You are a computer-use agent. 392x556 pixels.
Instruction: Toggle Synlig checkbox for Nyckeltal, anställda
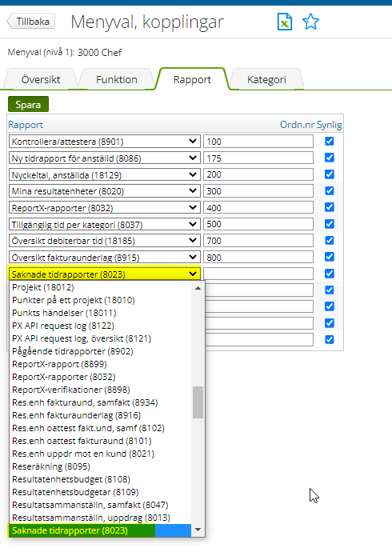coord(330,174)
